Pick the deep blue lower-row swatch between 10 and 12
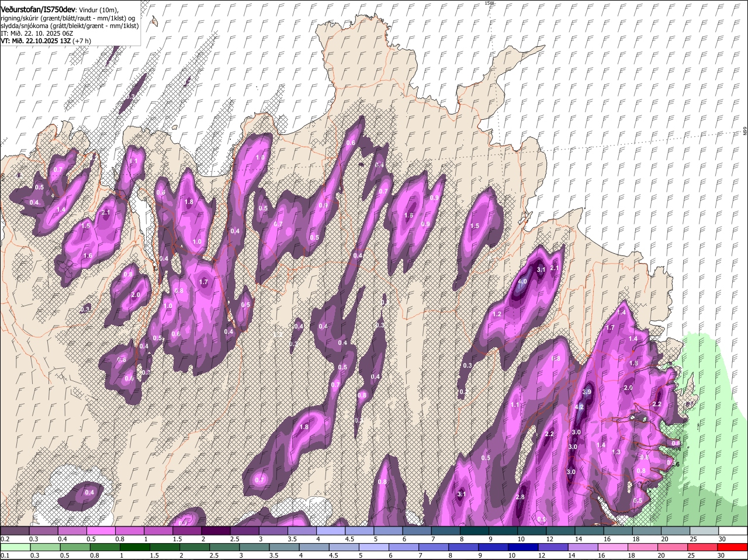Screen dimensions: 748x560 click(x=525, y=548)
